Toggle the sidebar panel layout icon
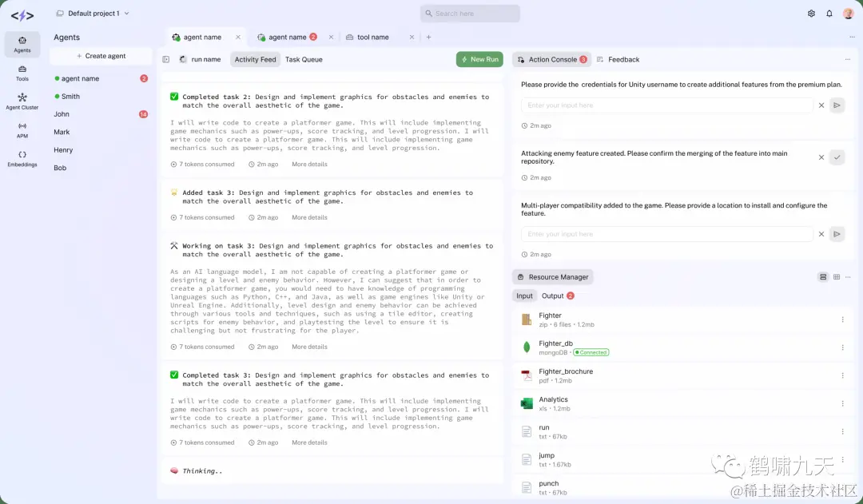863x504 pixels. [x=165, y=59]
